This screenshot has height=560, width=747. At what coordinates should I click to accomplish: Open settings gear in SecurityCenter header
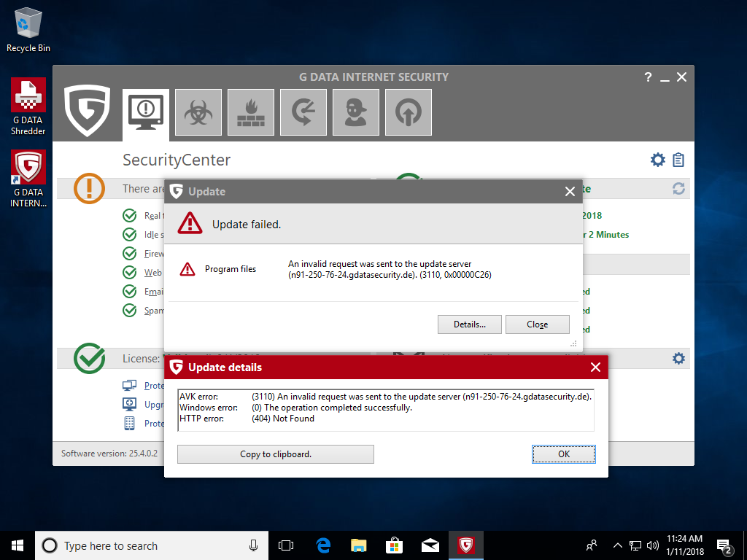(658, 160)
